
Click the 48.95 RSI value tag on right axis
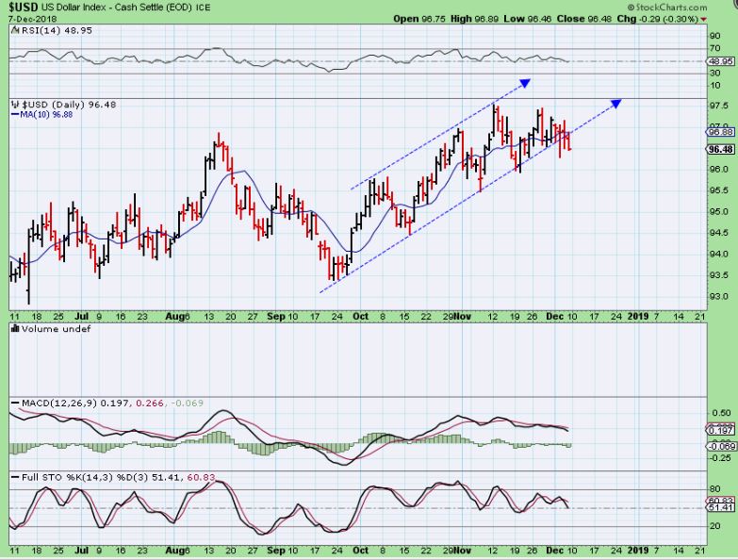720,61
